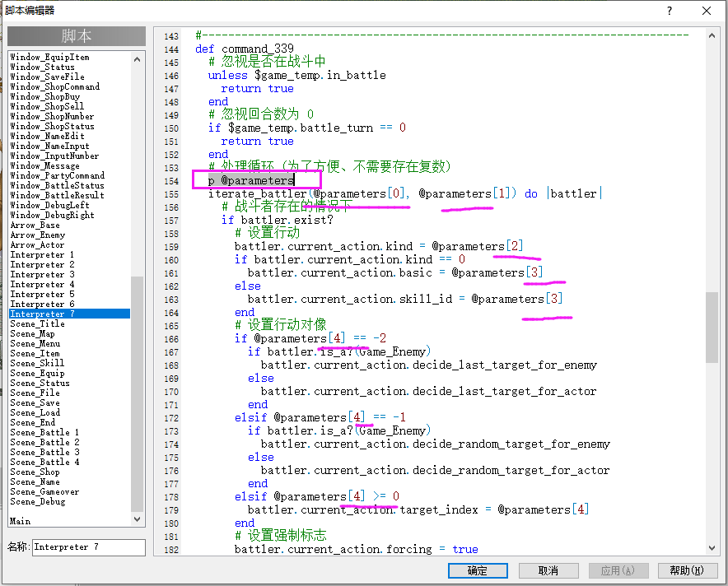This screenshot has height=586, width=728.
Task: Select Window_NameEdit script
Action: pos(48,136)
